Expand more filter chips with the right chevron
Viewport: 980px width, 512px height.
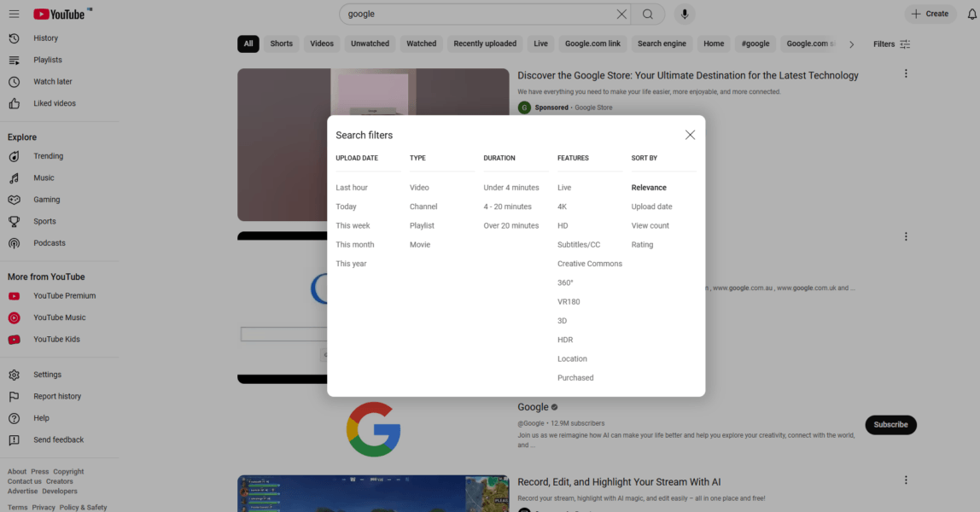pyautogui.click(x=851, y=44)
